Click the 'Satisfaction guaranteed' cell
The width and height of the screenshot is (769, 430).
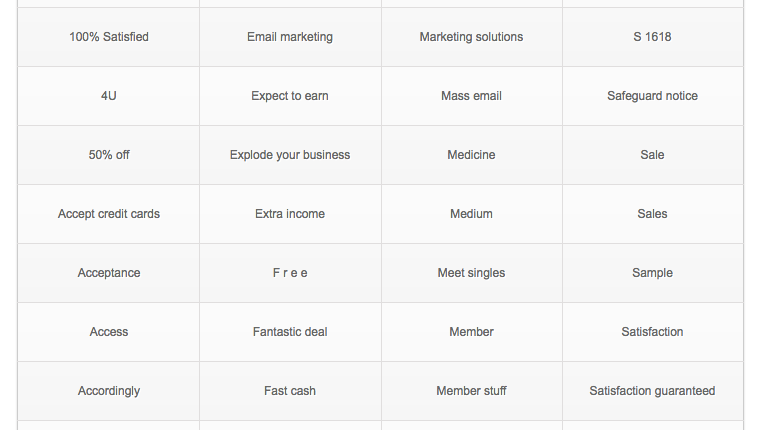click(x=653, y=391)
